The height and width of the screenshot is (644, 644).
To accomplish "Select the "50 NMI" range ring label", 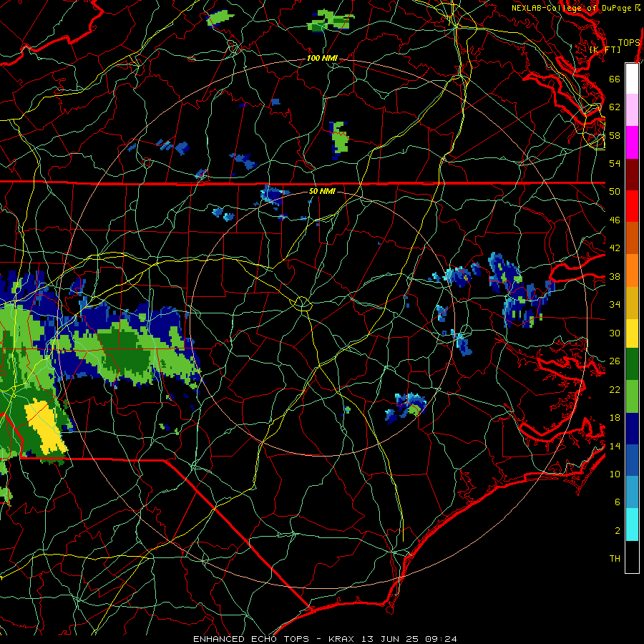I will [x=322, y=191].
